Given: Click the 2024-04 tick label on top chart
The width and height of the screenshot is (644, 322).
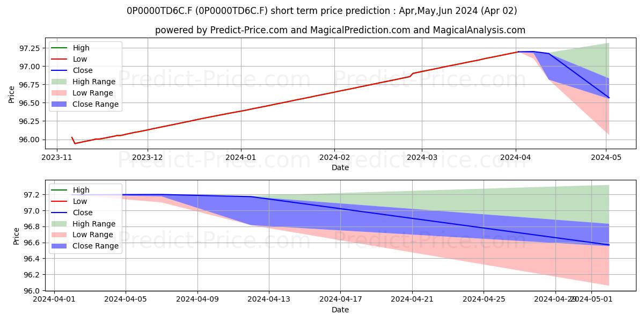Looking at the screenshot, I should coord(516,158).
